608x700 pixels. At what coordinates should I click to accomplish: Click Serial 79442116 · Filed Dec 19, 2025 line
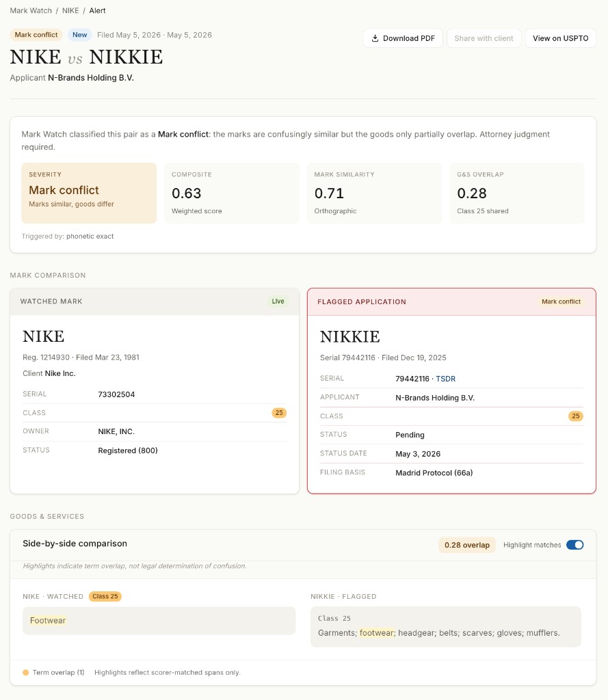pyautogui.click(x=383, y=358)
